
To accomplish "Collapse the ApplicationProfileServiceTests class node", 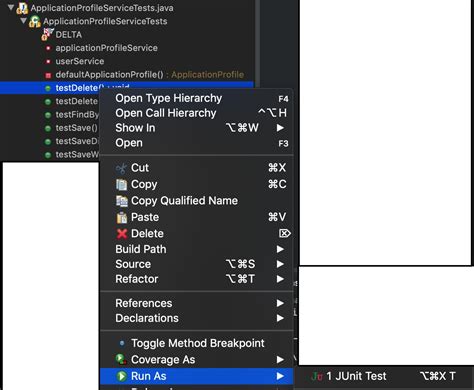I will (x=23, y=21).
